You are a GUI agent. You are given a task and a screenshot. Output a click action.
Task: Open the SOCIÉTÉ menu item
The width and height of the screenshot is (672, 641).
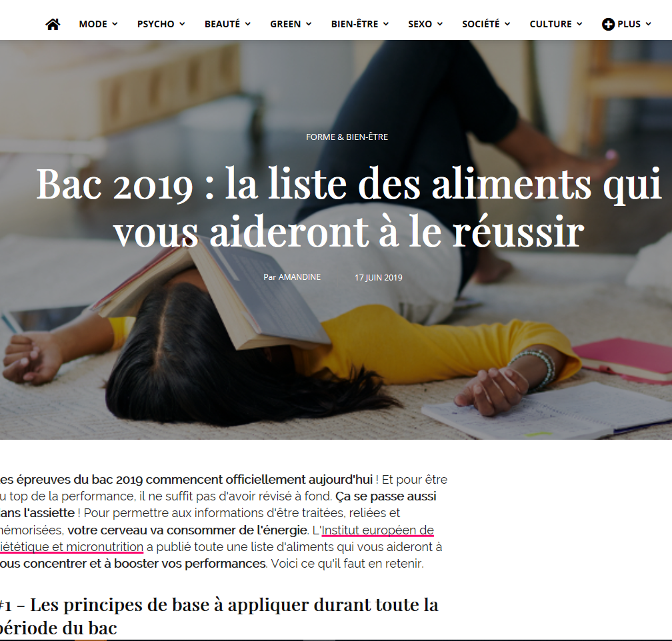(x=481, y=24)
